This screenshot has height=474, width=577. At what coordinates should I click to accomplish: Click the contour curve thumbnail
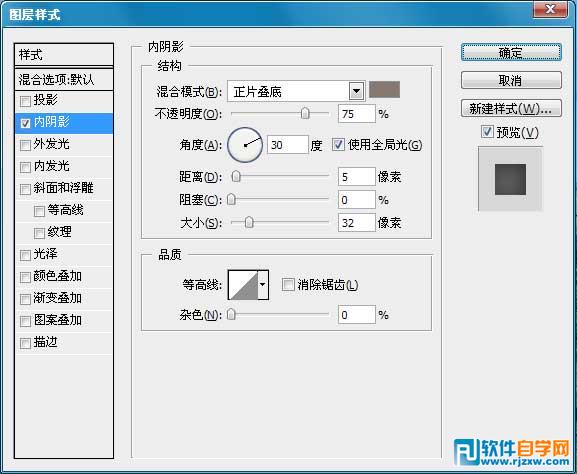pyautogui.click(x=243, y=285)
